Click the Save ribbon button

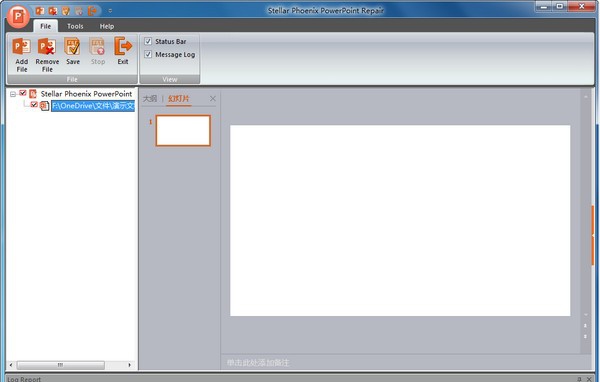(x=72, y=51)
